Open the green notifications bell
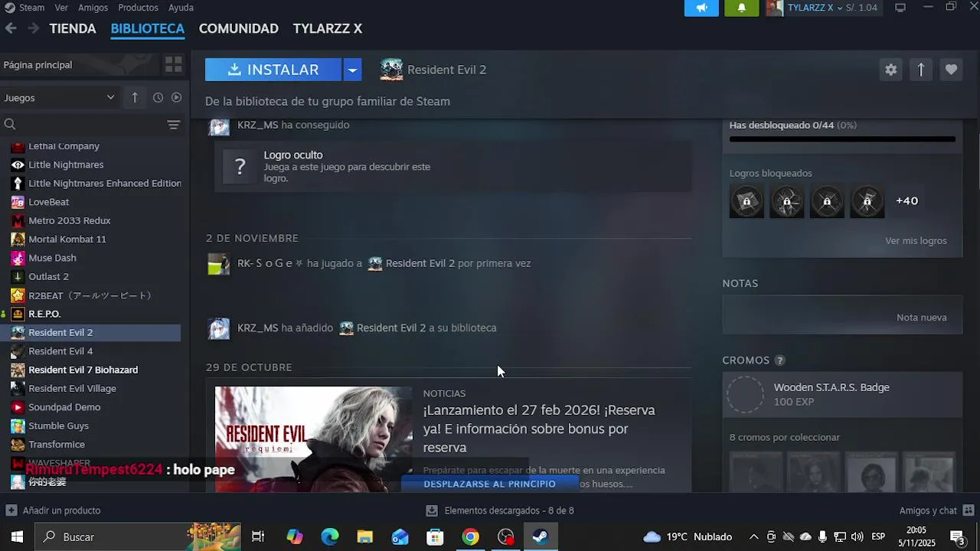The height and width of the screenshot is (551, 980). [741, 8]
